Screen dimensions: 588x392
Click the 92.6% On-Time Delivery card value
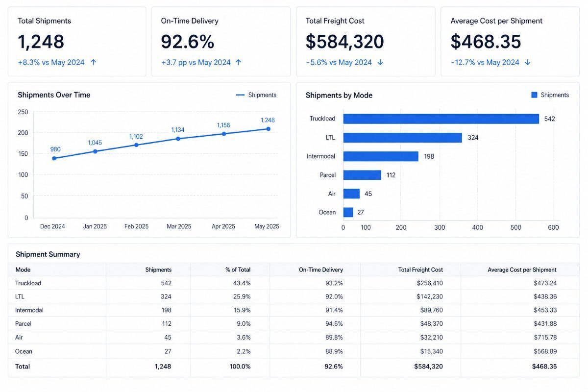click(188, 42)
